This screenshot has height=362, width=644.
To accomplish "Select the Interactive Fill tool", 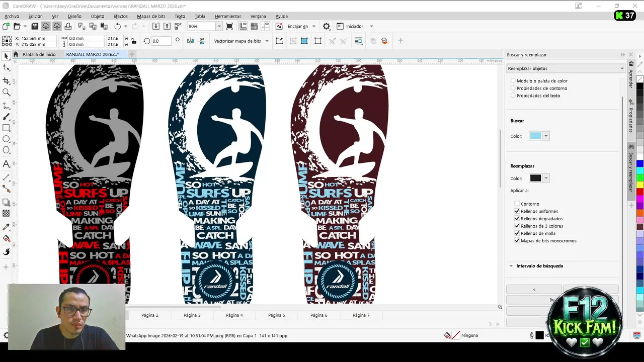I will [x=6, y=238].
